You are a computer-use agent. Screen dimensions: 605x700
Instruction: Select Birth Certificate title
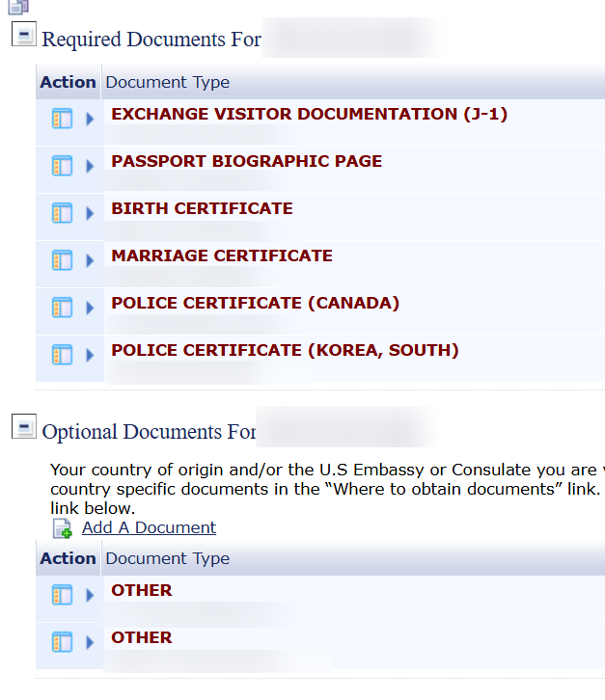[202, 208]
